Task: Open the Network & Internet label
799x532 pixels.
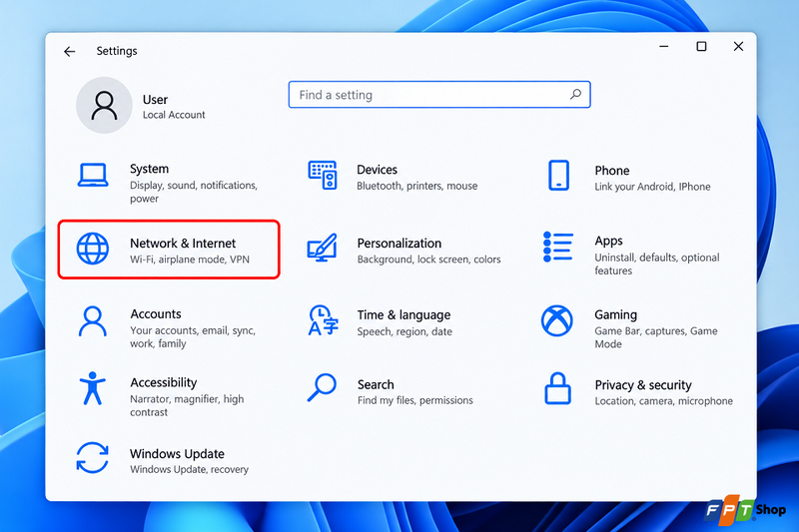Action: pyautogui.click(x=183, y=244)
